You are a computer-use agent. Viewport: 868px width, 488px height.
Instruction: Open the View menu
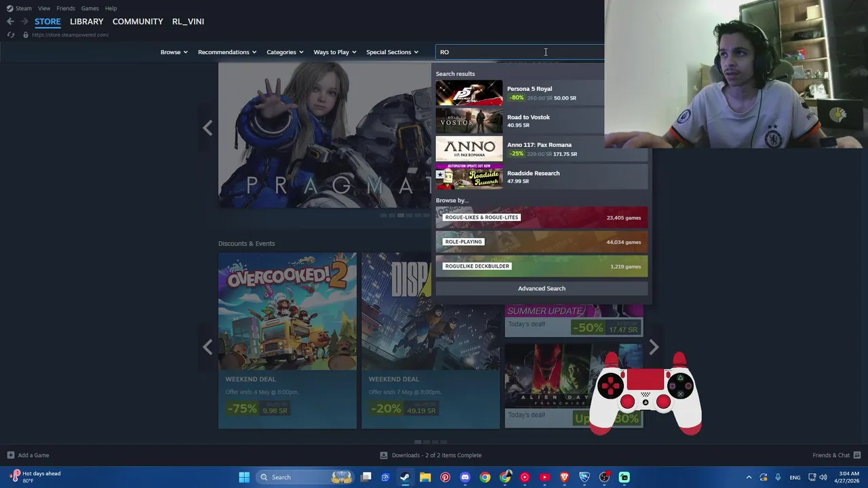(44, 8)
